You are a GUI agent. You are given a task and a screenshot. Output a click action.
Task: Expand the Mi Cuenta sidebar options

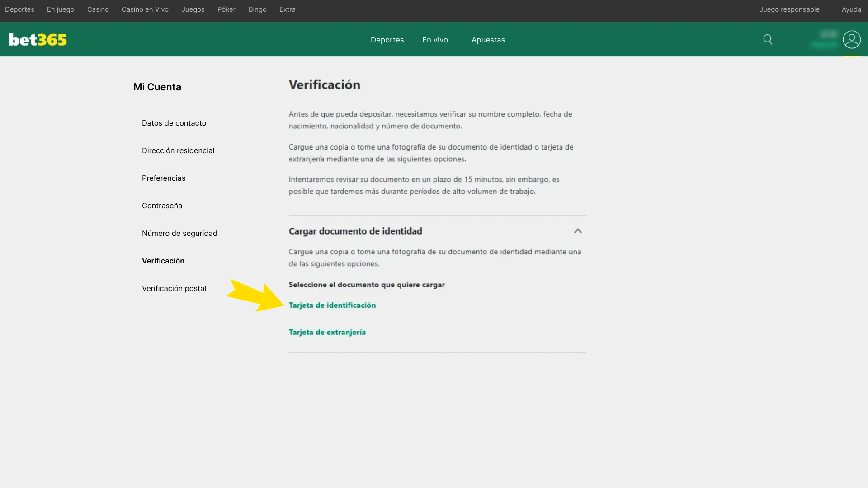(157, 87)
